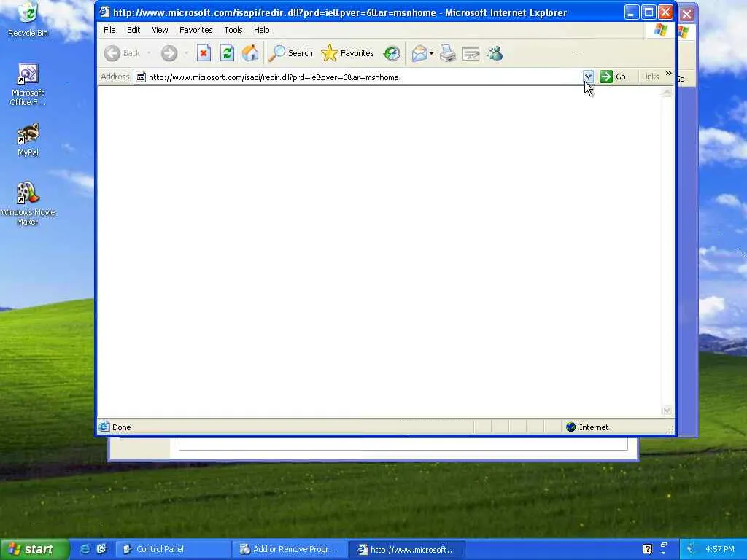Stop page loading with red X icon
The image size is (747, 560).
click(x=204, y=53)
